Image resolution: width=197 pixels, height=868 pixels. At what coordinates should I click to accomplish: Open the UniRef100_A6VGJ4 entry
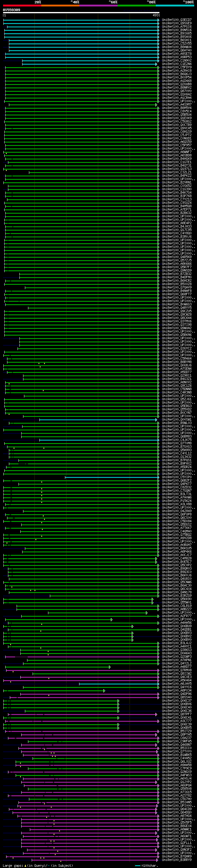[176, 779]
